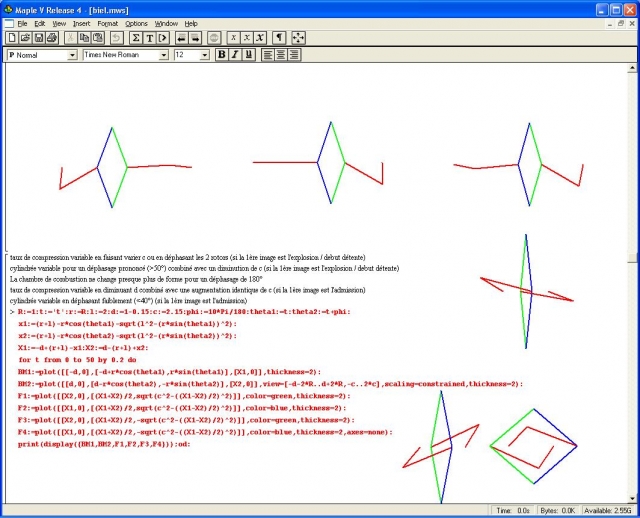Open the Insert menu

point(81,22)
